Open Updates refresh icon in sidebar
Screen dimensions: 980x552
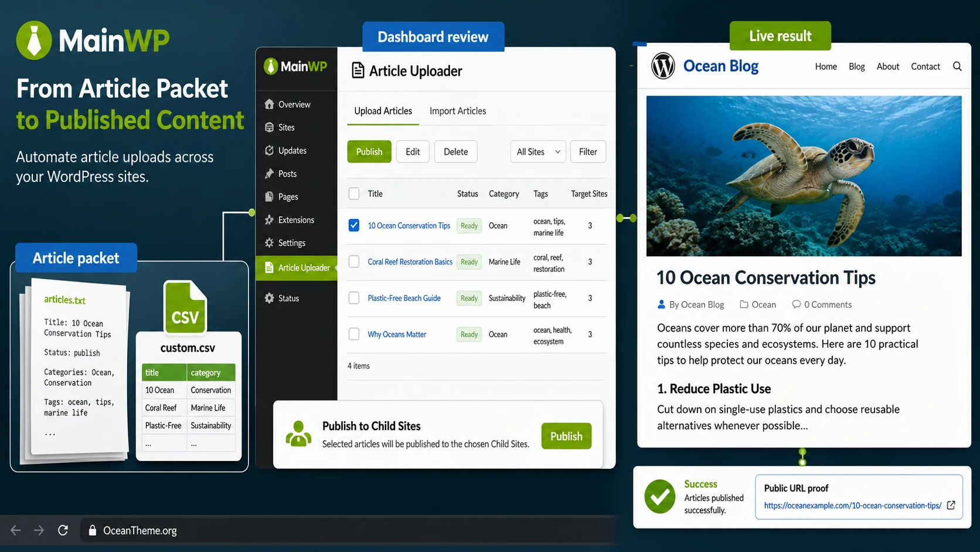pyautogui.click(x=269, y=150)
